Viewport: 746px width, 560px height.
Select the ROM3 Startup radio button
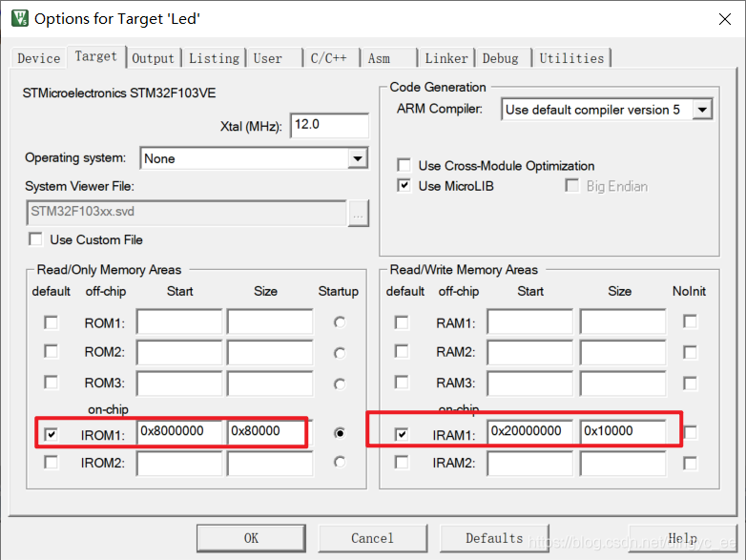click(340, 384)
